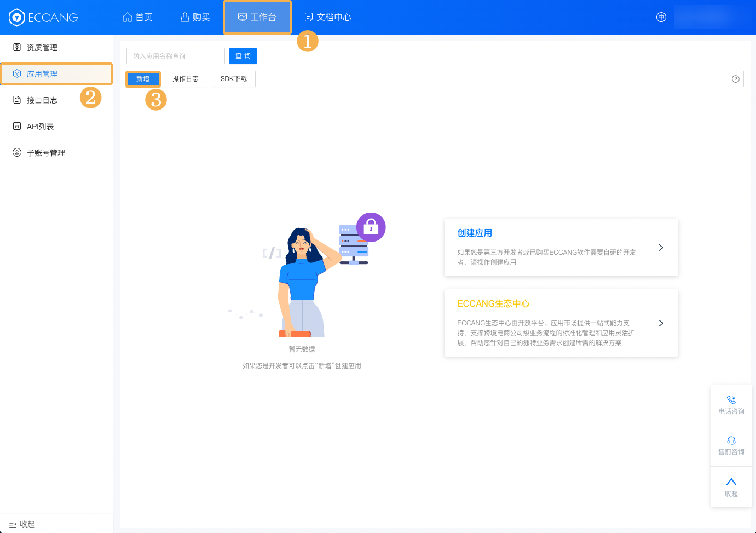Click the SDK下载 button

click(x=233, y=79)
